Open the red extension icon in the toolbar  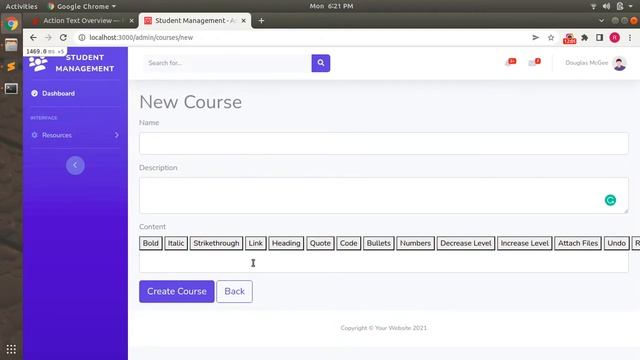(569, 38)
